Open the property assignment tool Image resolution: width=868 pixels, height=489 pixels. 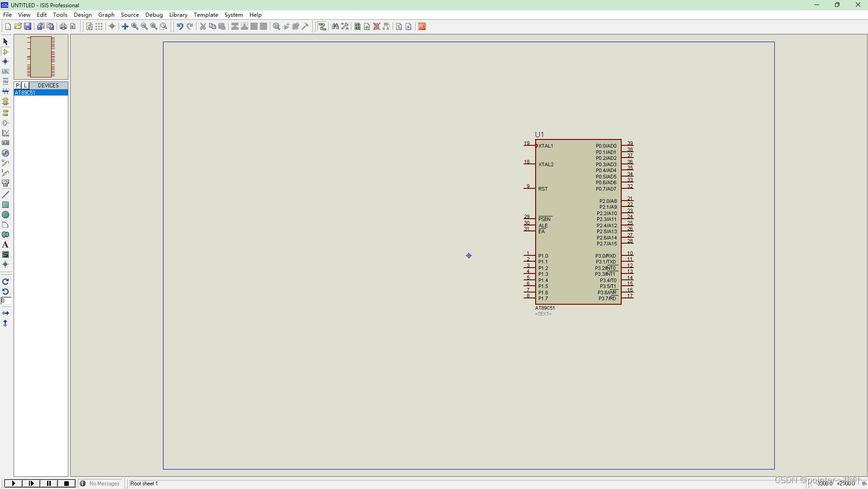pos(345,26)
